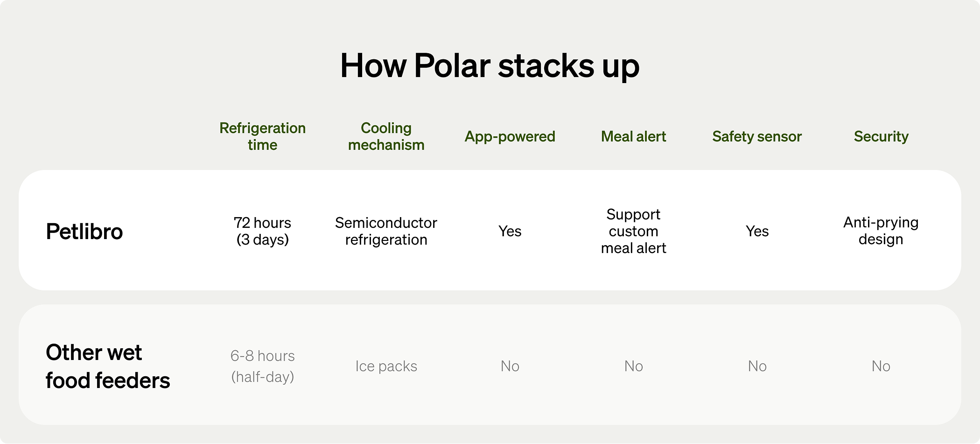Click the Meal alert column header
This screenshot has height=444, width=980.
(x=633, y=136)
